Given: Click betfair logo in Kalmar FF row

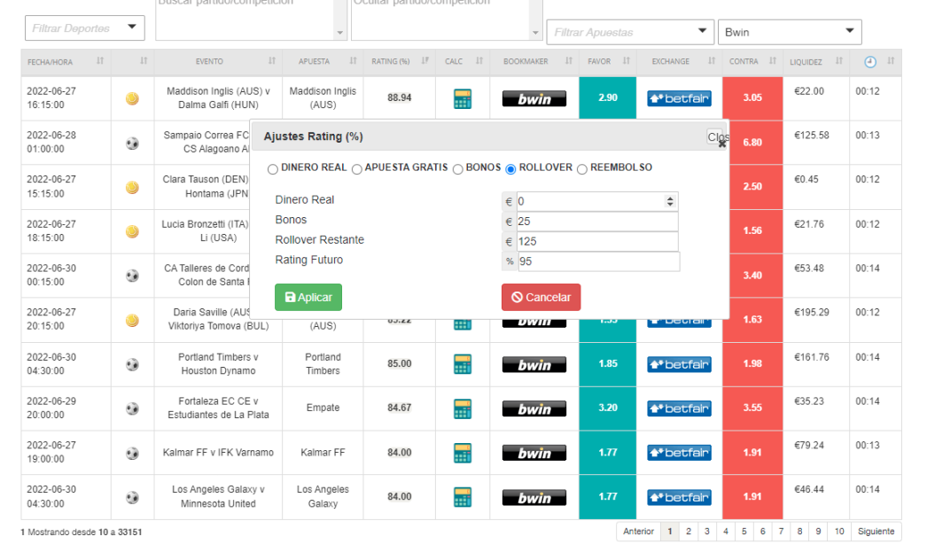Looking at the screenshot, I should 679,453.
